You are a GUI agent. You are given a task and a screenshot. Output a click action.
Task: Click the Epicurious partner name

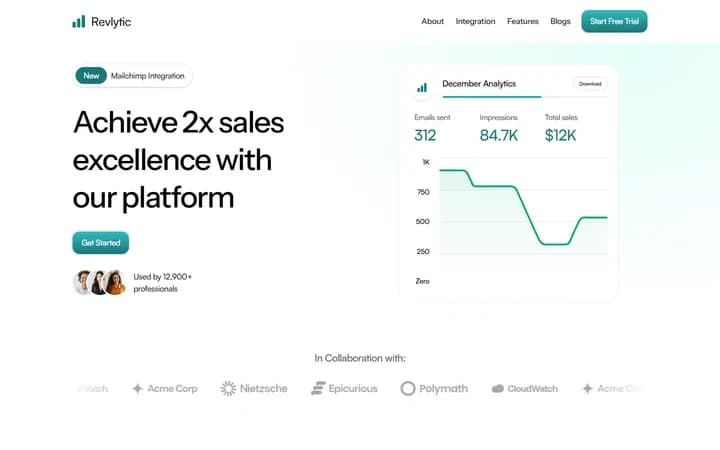pos(353,388)
